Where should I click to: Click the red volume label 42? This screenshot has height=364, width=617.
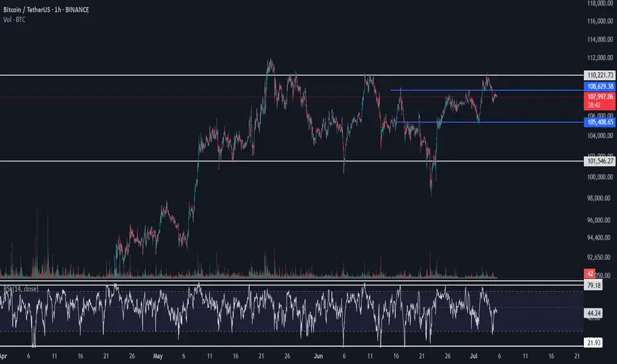tap(589, 274)
